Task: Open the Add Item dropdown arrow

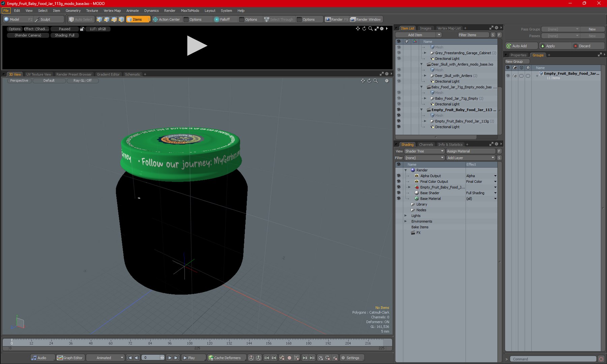Action: [439, 35]
